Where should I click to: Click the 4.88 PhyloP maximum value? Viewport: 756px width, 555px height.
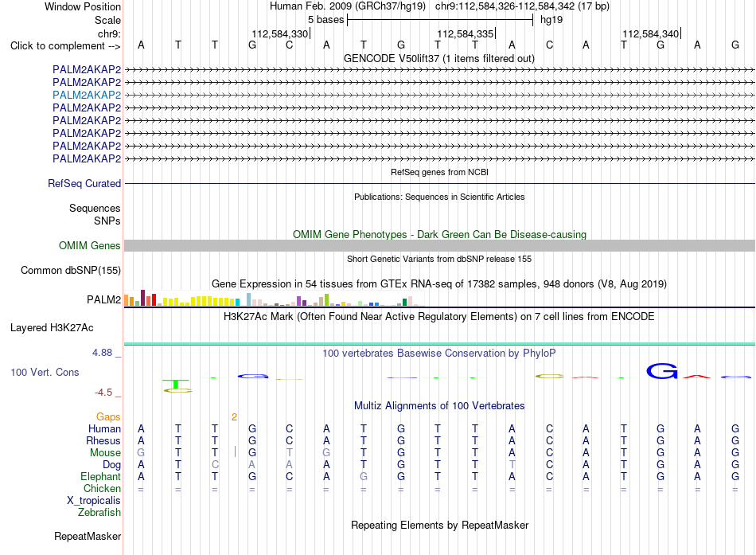(102, 353)
